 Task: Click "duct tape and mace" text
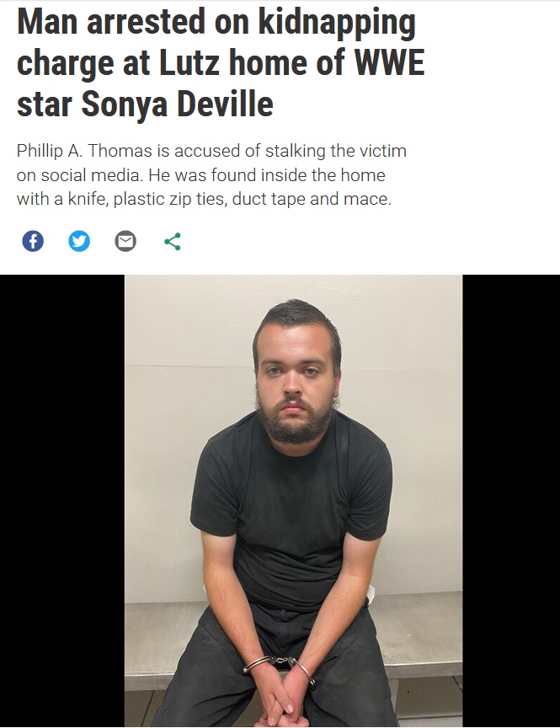pyautogui.click(x=312, y=199)
